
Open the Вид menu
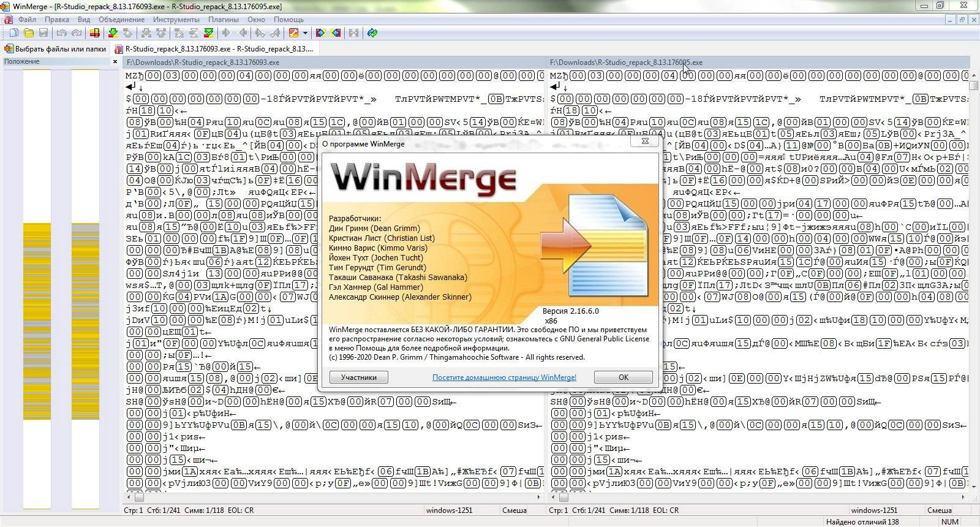(x=84, y=20)
